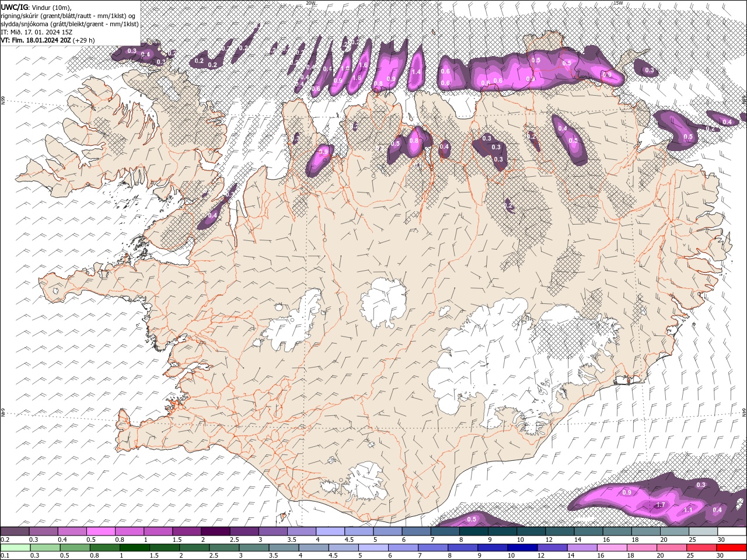Pick the 0.5 pink swatch in the top legend row

click(x=100, y=531)
